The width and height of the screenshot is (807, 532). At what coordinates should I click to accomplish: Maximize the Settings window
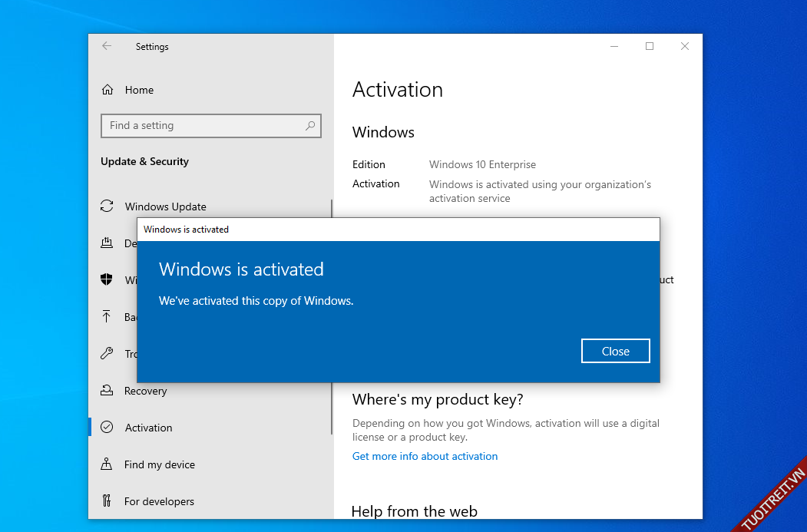click(x=650, y=46)
